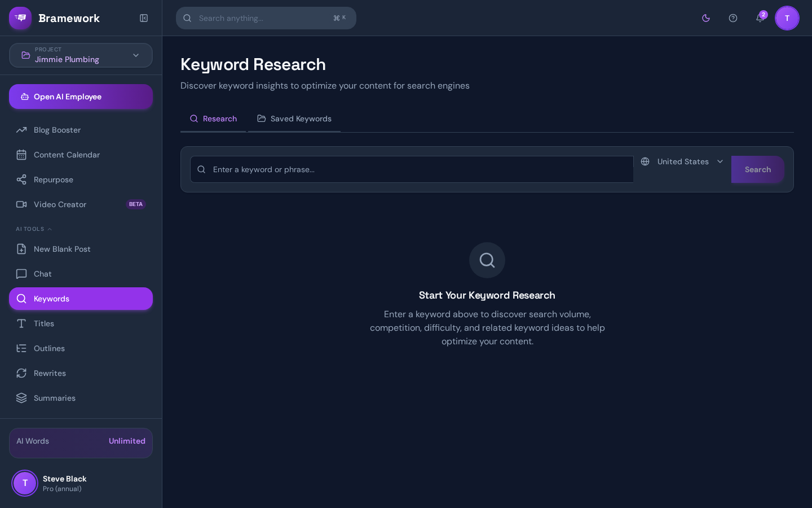The image size is (812, 508).
Task: Focus the Search anything field
Action: coord(266,18)
